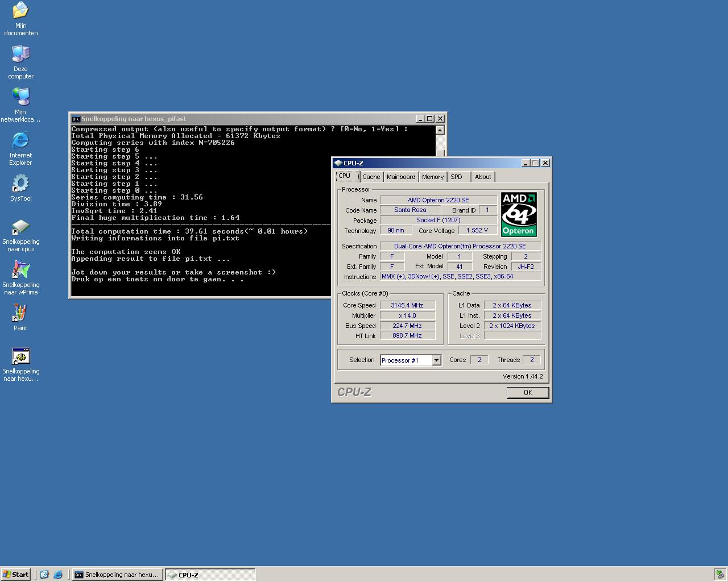Open Snelkoppeling naar cpuz shortcut
The height and width of the screenshot is (582, 728).
coord(20,235)
